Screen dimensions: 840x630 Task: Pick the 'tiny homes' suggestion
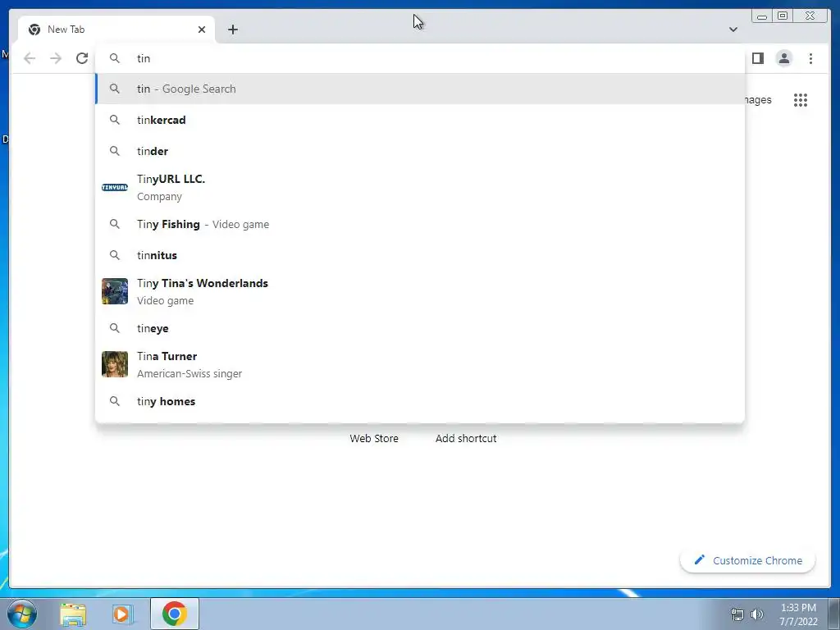click(x=420, y=401)
